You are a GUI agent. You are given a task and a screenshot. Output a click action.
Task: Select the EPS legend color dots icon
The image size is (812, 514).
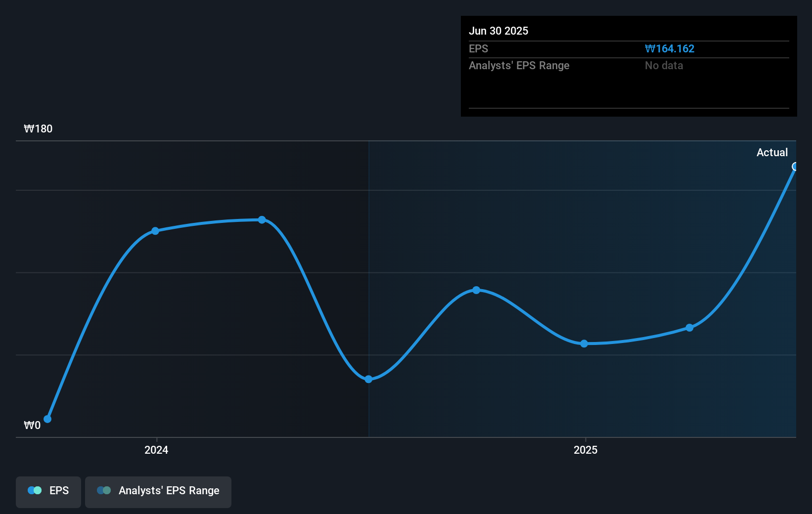pos(36,490)
